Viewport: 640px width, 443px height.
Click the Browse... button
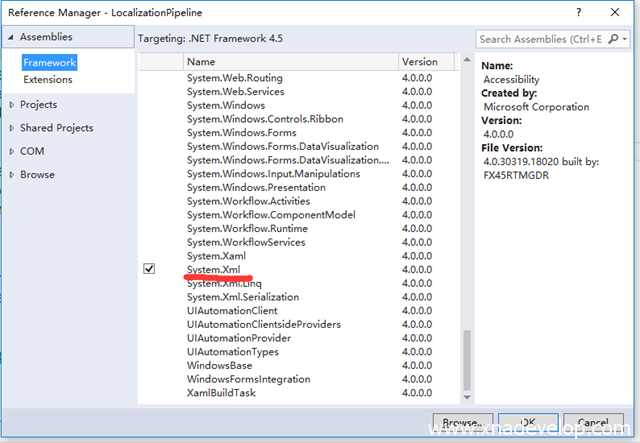463,422
